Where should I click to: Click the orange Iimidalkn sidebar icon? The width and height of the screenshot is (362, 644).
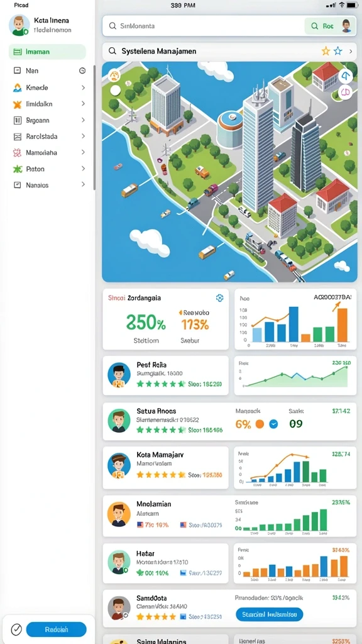tap(17, 104)
